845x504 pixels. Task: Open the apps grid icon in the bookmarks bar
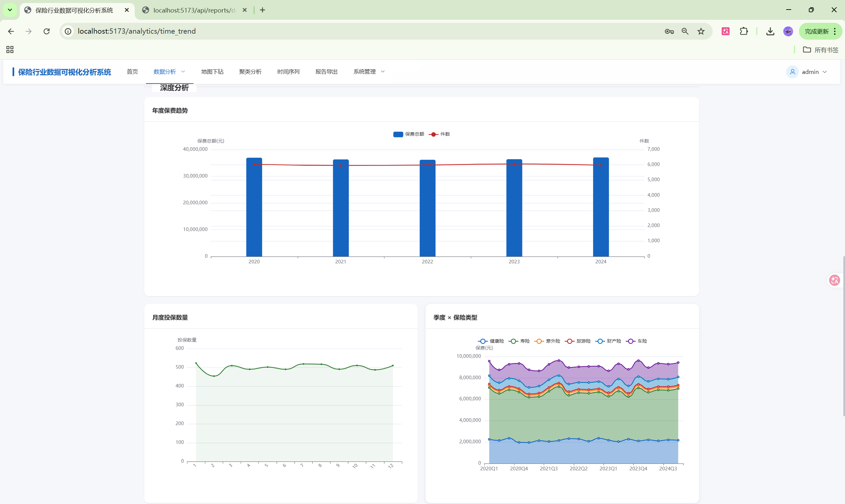click(x=10, y=50)
